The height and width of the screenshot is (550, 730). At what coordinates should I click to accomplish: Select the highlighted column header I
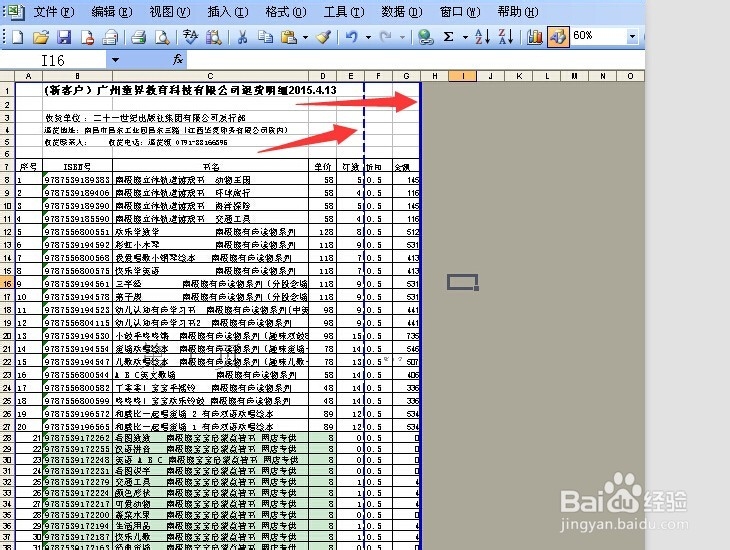[463, 76]
